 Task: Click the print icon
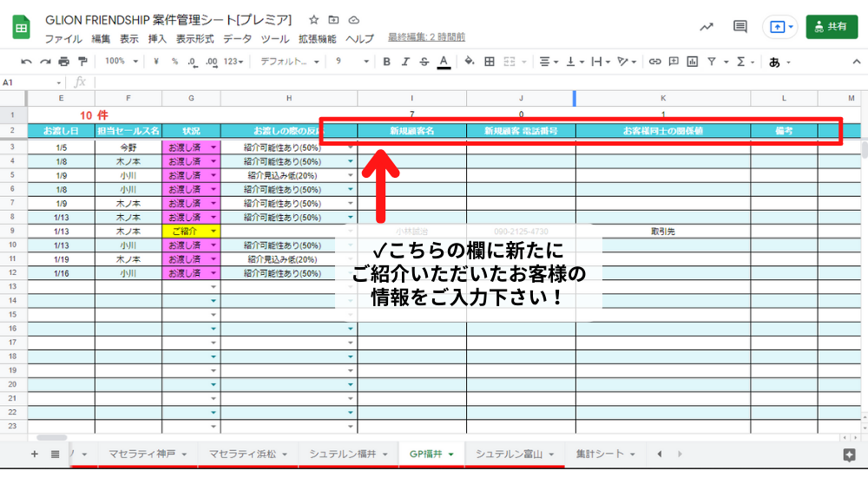coord(63,62)
